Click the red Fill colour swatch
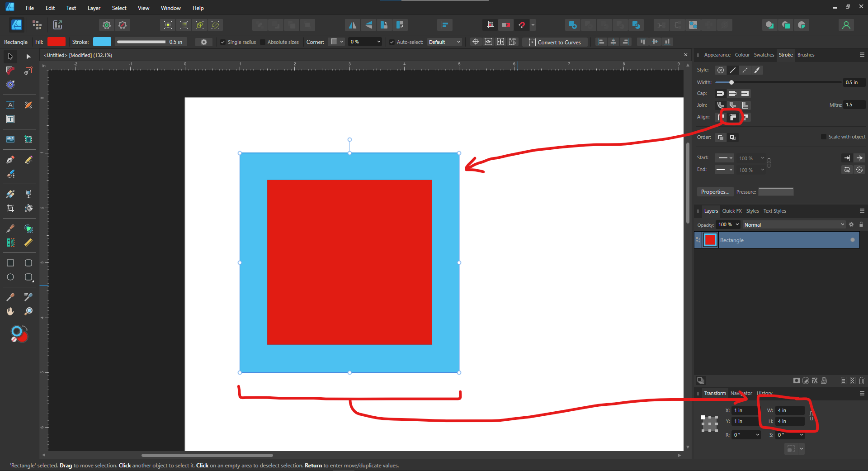Image resolution: width=868 pixels, height=471 pixels. click(57, 42)
